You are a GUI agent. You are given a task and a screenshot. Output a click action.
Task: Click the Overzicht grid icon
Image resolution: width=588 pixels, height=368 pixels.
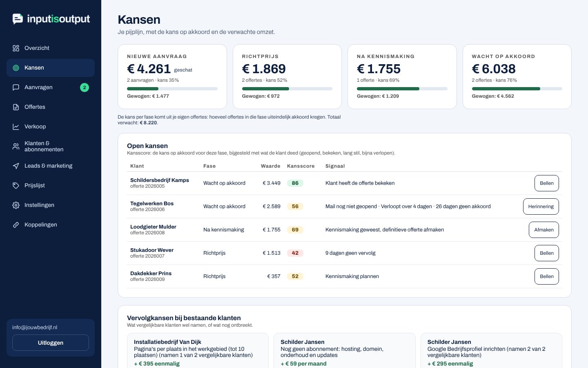[x=16, y=48]
